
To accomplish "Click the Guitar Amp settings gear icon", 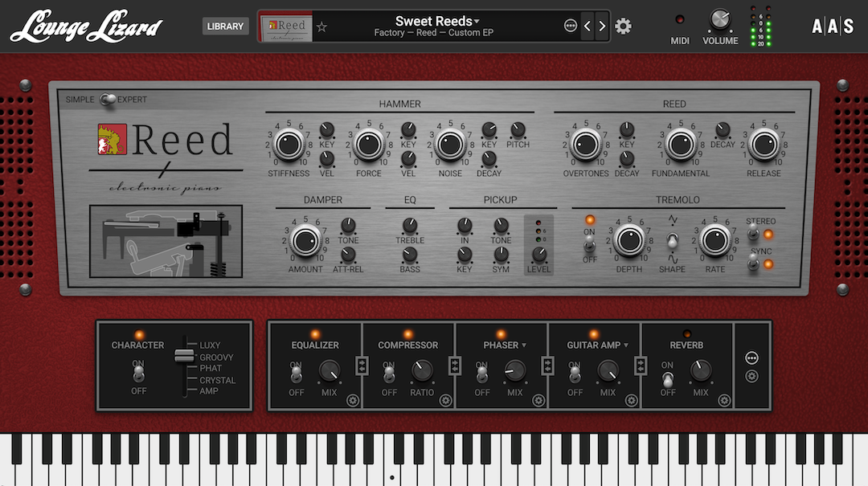I will pyautogui.click(x=631, y=400).
